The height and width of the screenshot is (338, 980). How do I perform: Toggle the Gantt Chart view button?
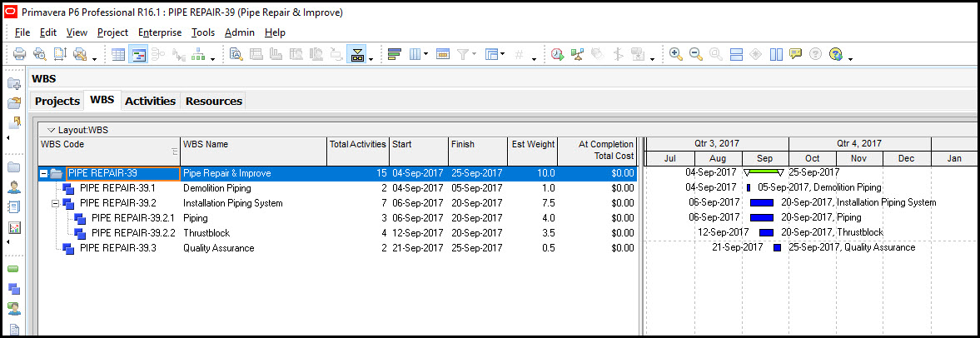click(139, 54)
